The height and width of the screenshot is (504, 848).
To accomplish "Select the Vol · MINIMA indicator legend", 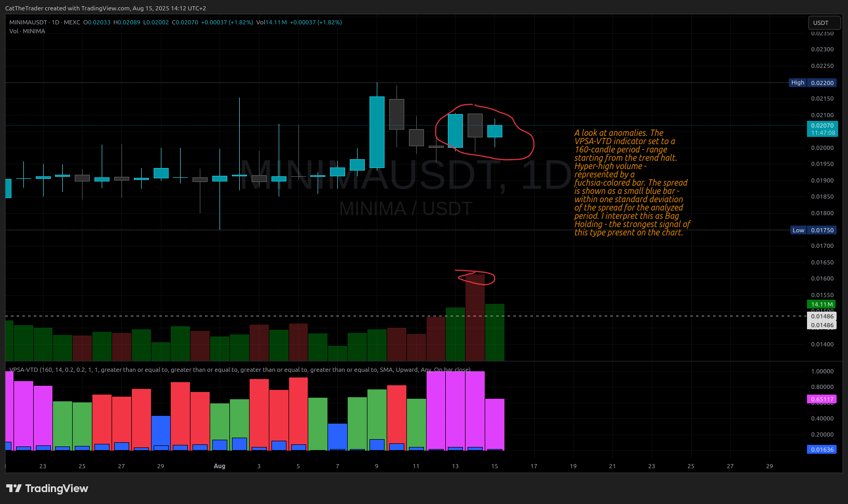I will tap(27, 31).
